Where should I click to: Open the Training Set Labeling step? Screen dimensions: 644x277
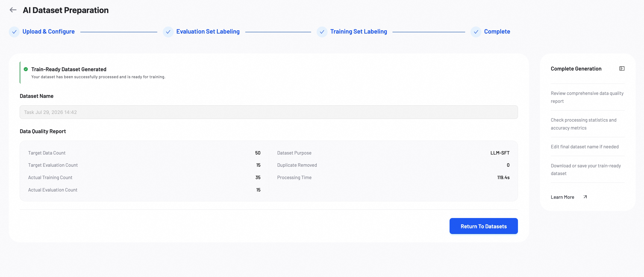(359, 31)
